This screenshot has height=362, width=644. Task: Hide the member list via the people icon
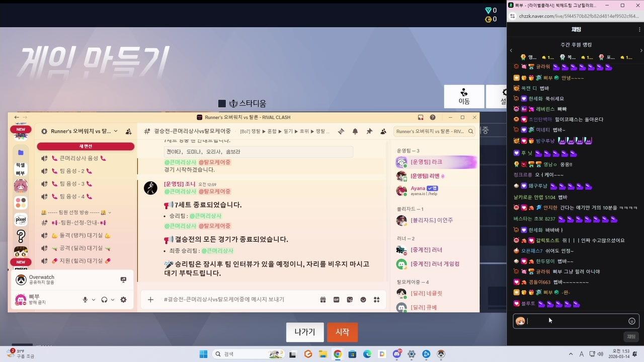pyautogui.click(x=383, y=131)
